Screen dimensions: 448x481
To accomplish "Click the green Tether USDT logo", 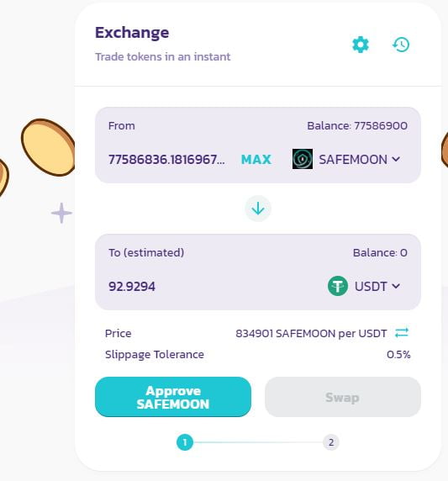I will (338, 286).
